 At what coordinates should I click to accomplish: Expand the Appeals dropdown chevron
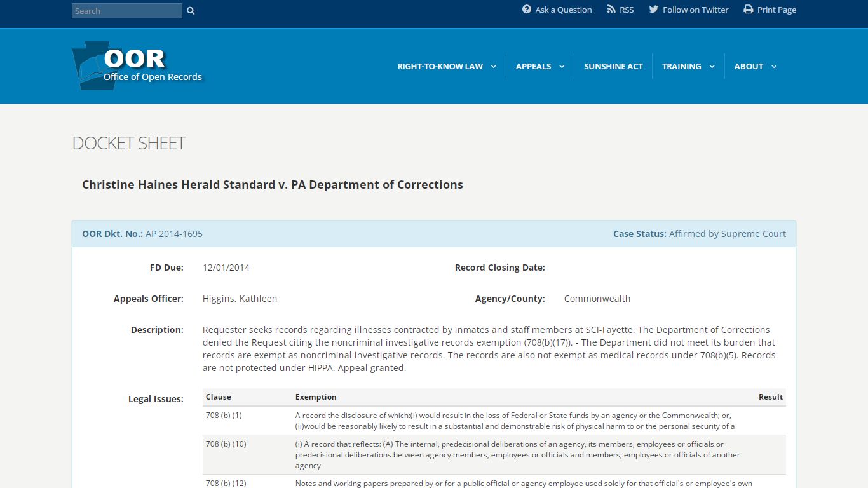[562, 67]
